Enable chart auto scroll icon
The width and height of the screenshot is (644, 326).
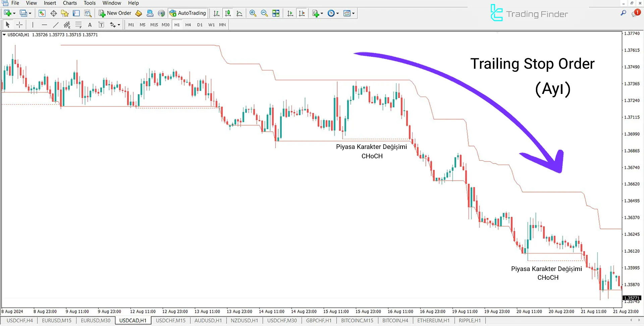pyautogui.click(x=290, y=13)
